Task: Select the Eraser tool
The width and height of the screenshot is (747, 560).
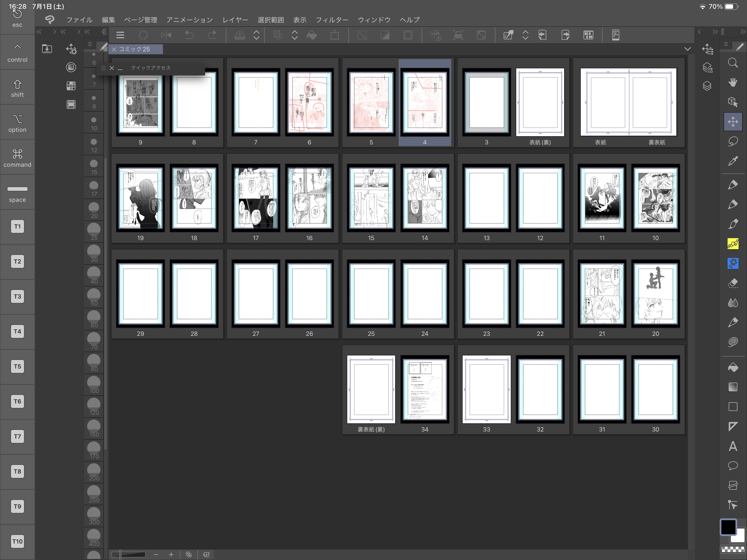Action: tap(733, 283)
